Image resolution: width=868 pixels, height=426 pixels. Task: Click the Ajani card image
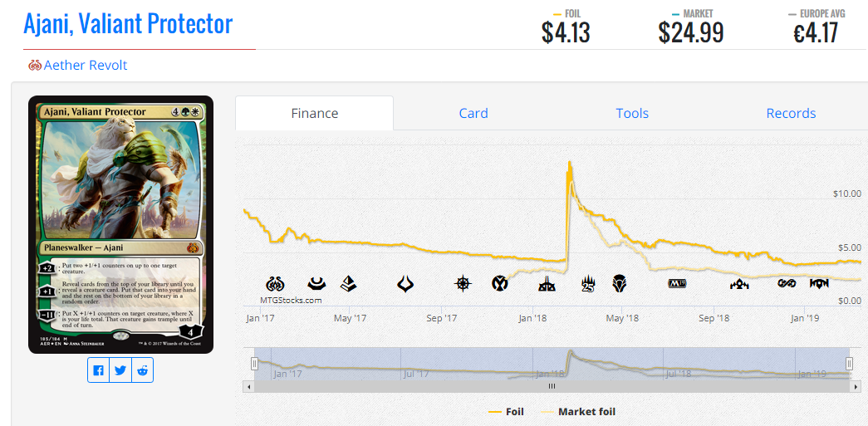[120, 224]
